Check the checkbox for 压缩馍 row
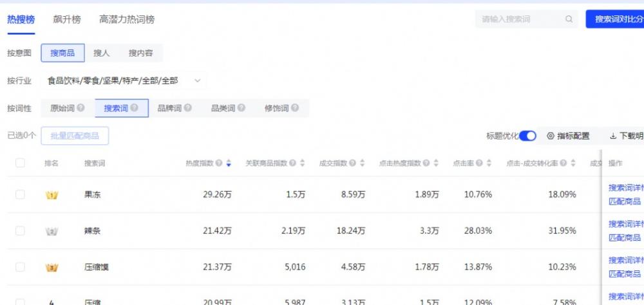Screen dimensions: 644x305 coord(20,267)
